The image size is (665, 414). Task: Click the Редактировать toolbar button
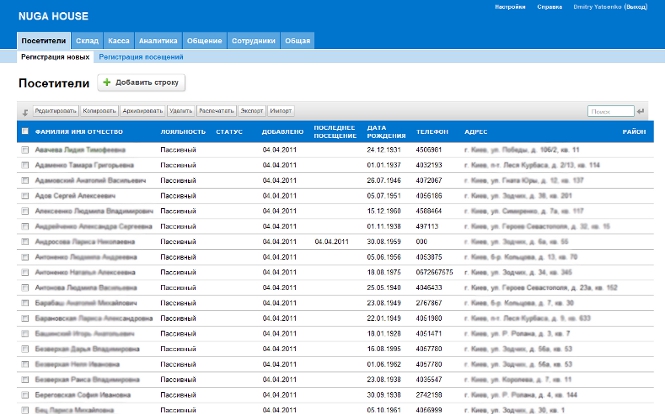pyautogui.click(x=56, y=111)
